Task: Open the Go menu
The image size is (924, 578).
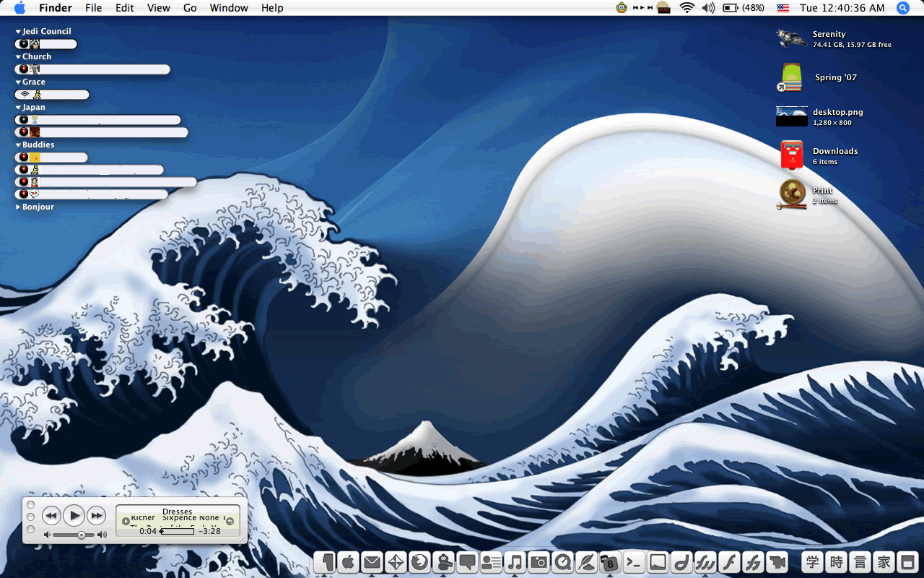Action: point(190,8)
